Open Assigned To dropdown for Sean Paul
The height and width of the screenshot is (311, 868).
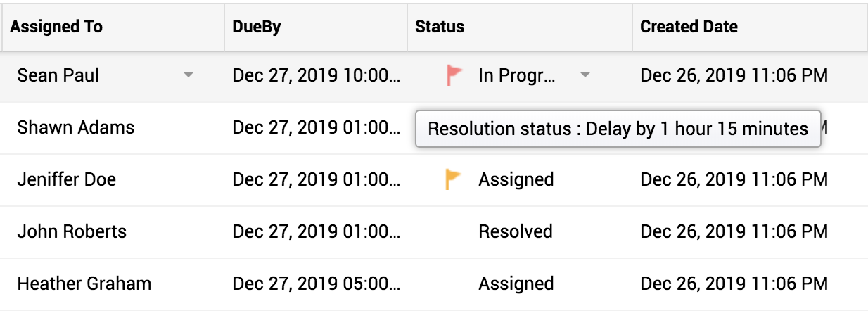click(x=188, y=75)
